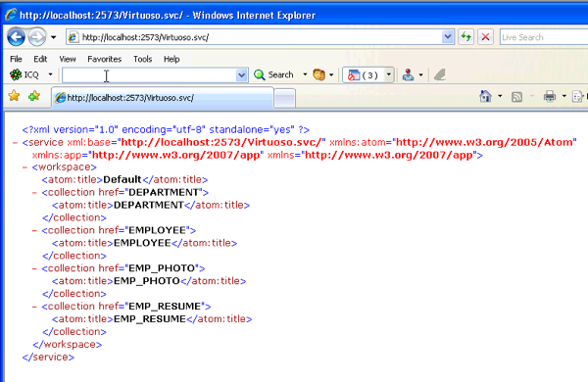Click the Add to Favorites icon
This screenshot has width=588, height=382.
click(x=33, y=96)
